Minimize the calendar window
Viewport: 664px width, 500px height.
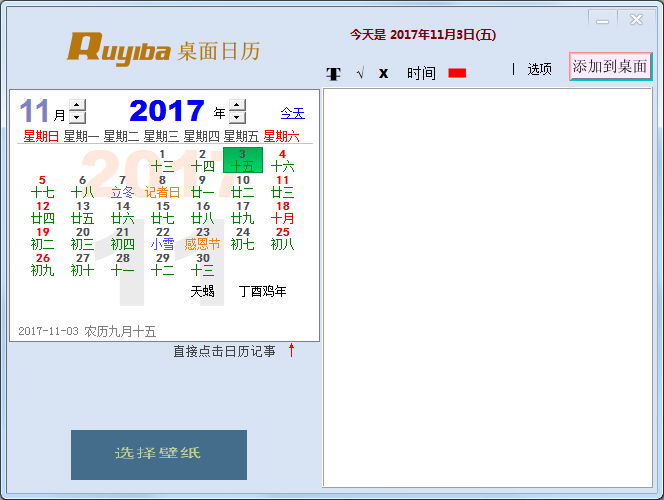pos(602,19)
